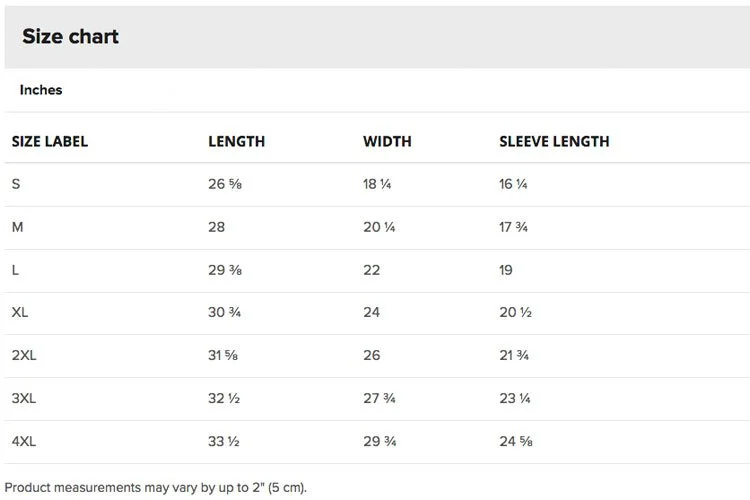Click the 26 ⅝ length value for S
750x500 pixels.
point(225,184)
